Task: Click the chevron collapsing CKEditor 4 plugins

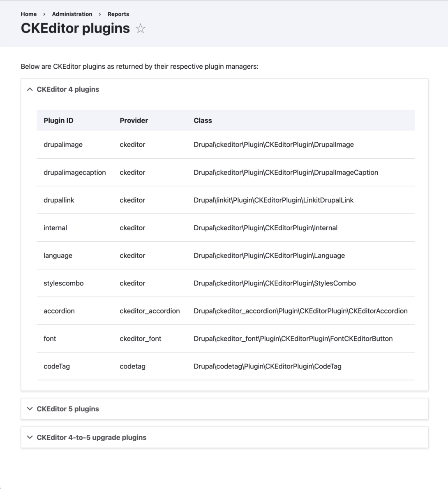Action: coord(29,89)
